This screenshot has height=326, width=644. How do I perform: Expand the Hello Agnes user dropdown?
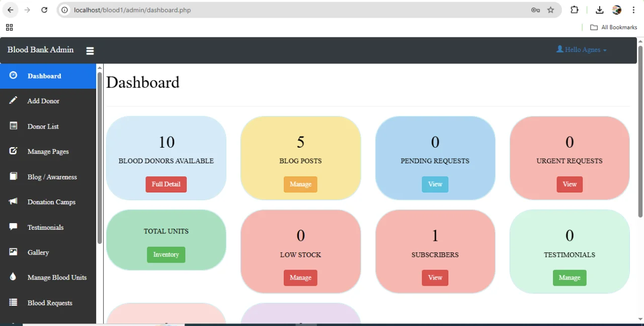click(x=582, y=49)
